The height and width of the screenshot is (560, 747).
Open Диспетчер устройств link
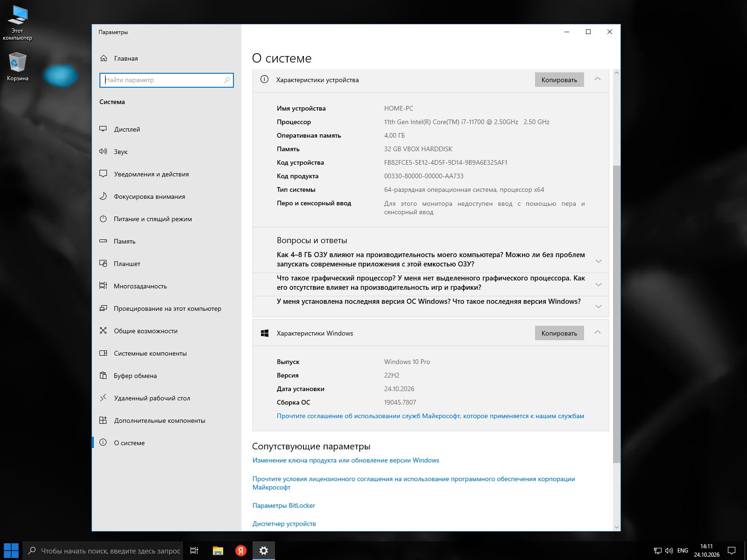click(284, 524)
